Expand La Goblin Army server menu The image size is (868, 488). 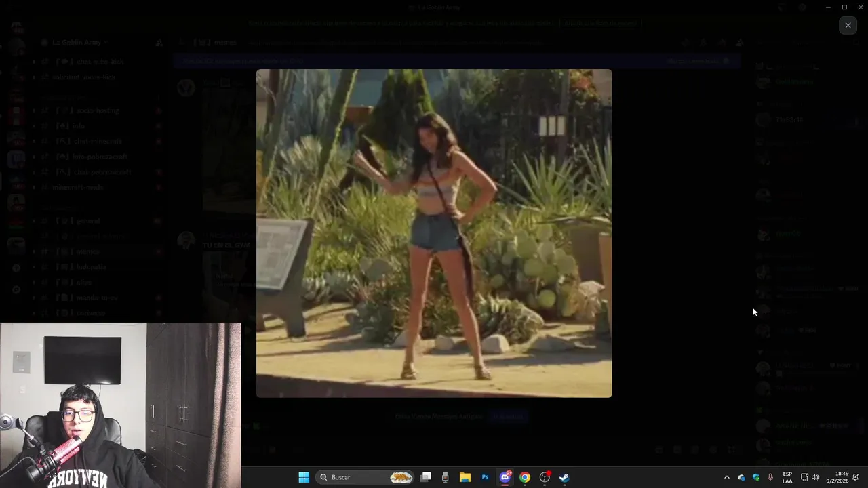point(80,42)
